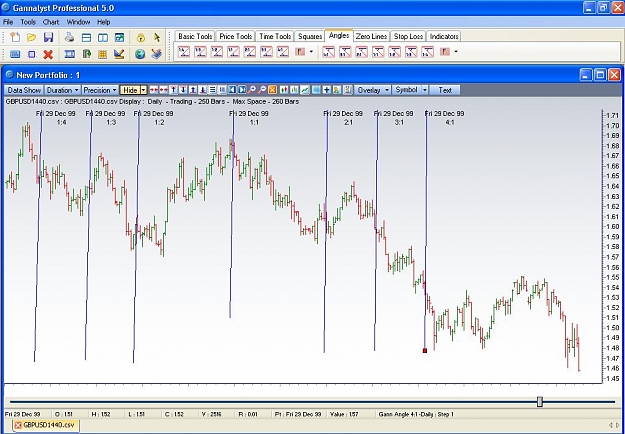Open the Help menu
Screen dimensions: 625x434
[103, 22]
